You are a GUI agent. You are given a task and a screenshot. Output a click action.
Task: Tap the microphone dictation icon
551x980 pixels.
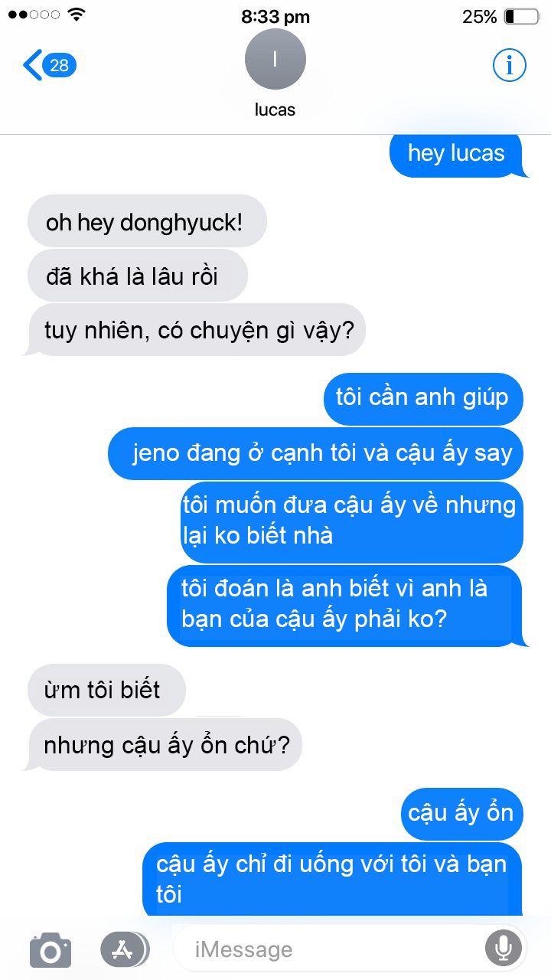503,949
